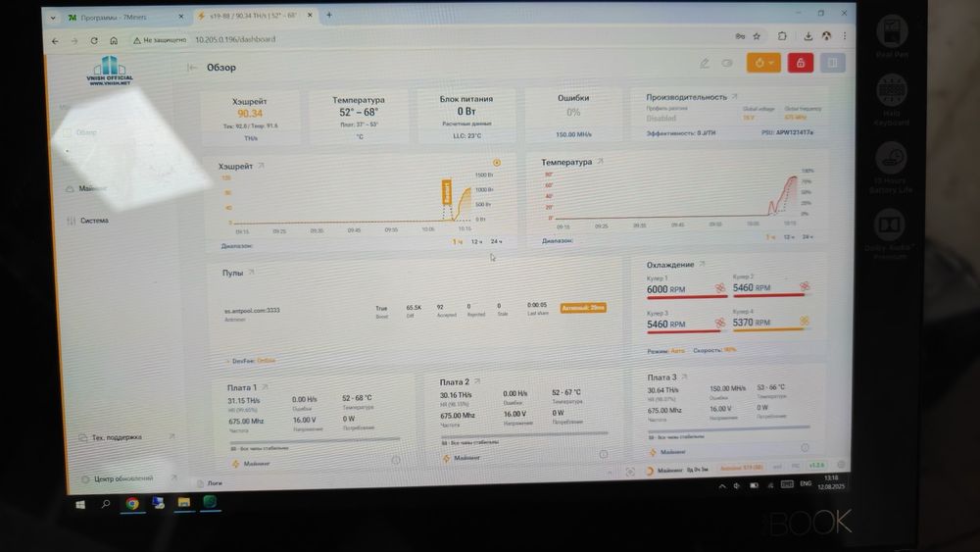
Task: Open Охлаждение section arrow link
Action: [702, 264]
